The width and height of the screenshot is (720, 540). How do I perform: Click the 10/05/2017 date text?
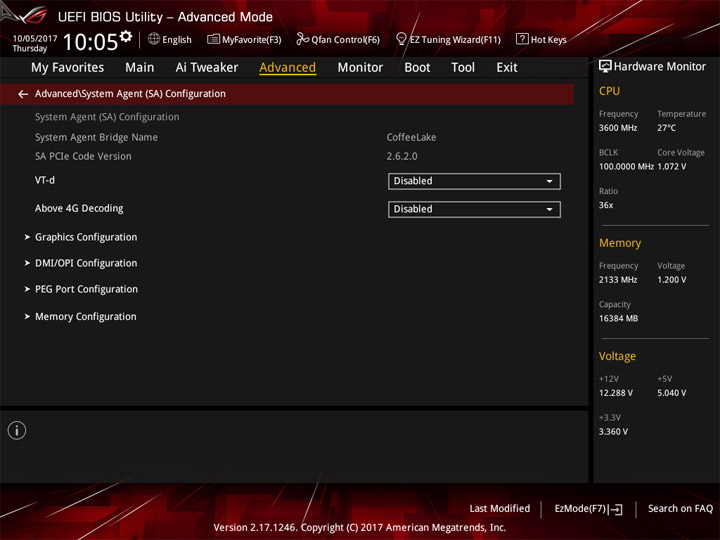coord(35,39)
